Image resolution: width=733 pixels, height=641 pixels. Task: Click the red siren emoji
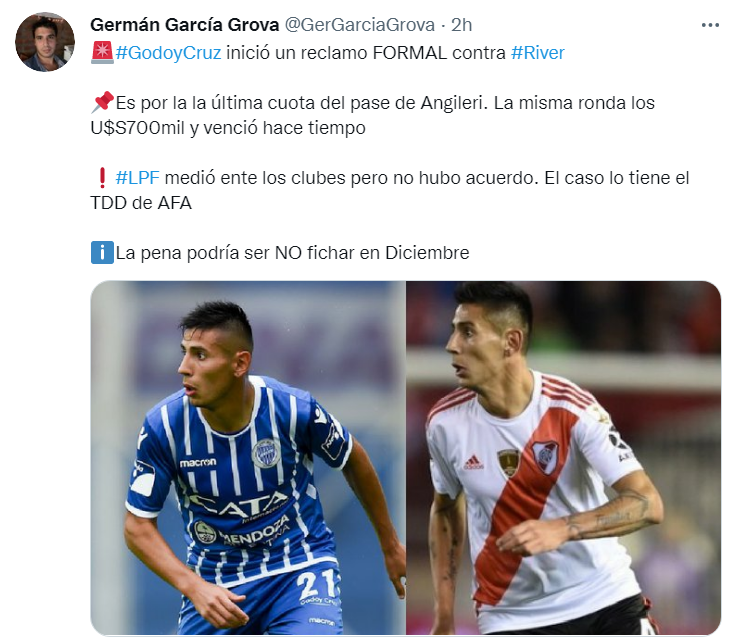coord(102,52)
